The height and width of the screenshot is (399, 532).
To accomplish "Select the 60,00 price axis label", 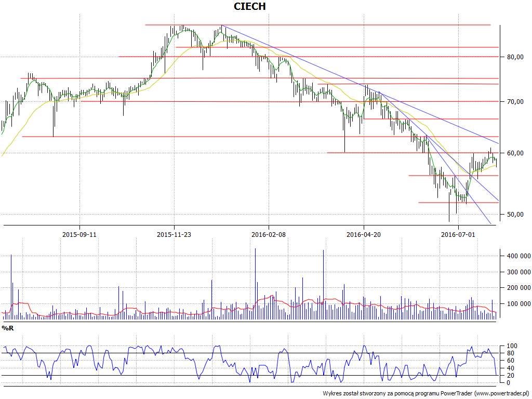I will [x=515, y=153].
